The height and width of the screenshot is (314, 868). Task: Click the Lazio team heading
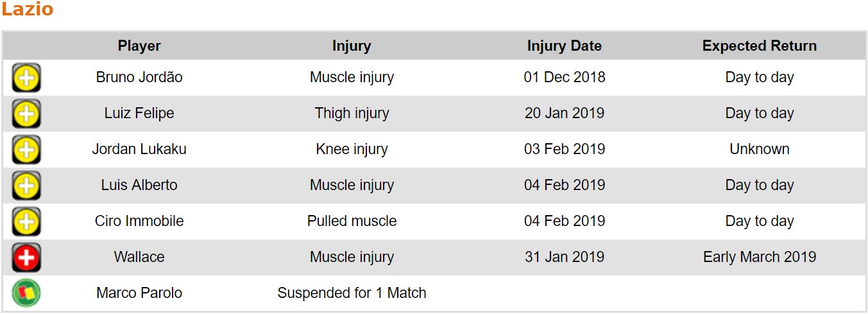click(x=28, y=10)
